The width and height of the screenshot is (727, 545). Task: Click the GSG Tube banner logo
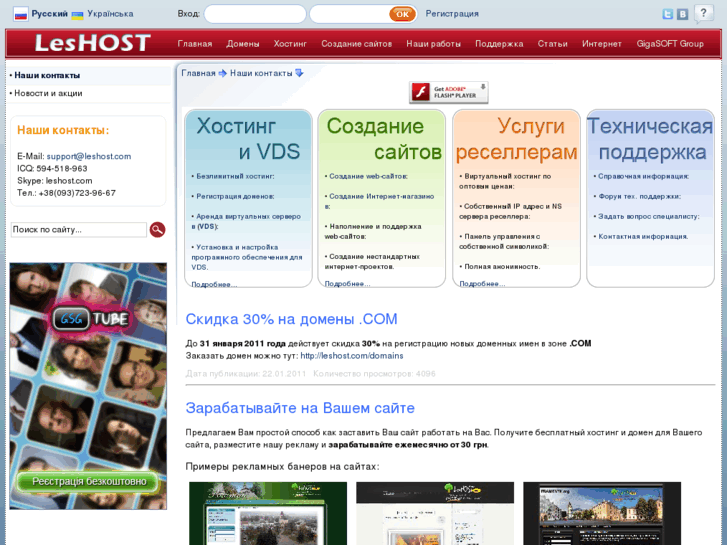tap(90, 319)
